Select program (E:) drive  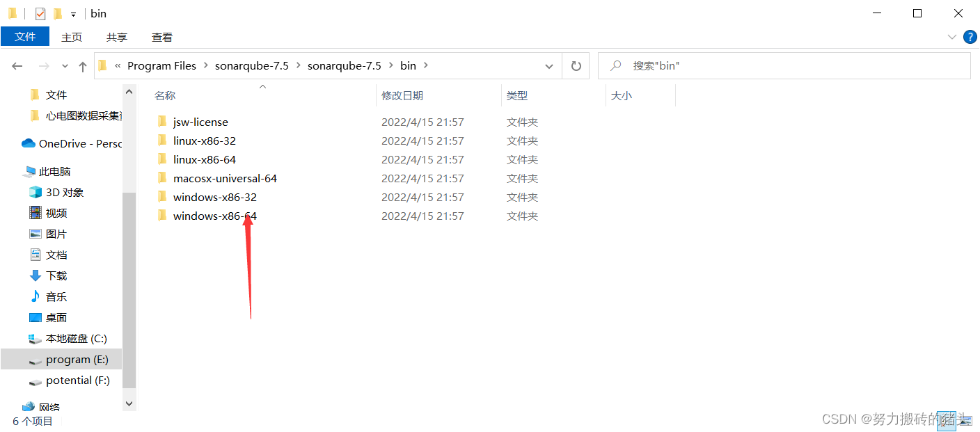click(77, 359)
